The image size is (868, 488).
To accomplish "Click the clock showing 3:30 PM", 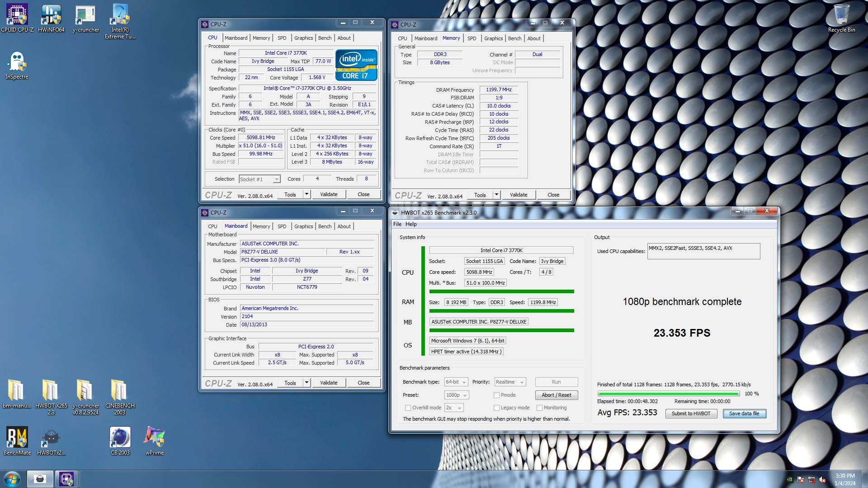I will tap(844, 476).
